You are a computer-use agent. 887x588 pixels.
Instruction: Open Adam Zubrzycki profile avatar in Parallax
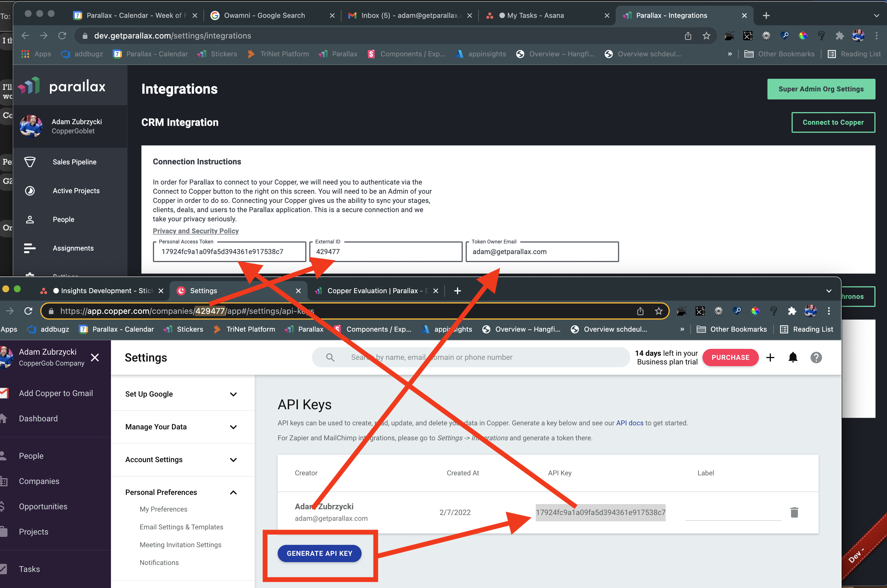point(31,126)
